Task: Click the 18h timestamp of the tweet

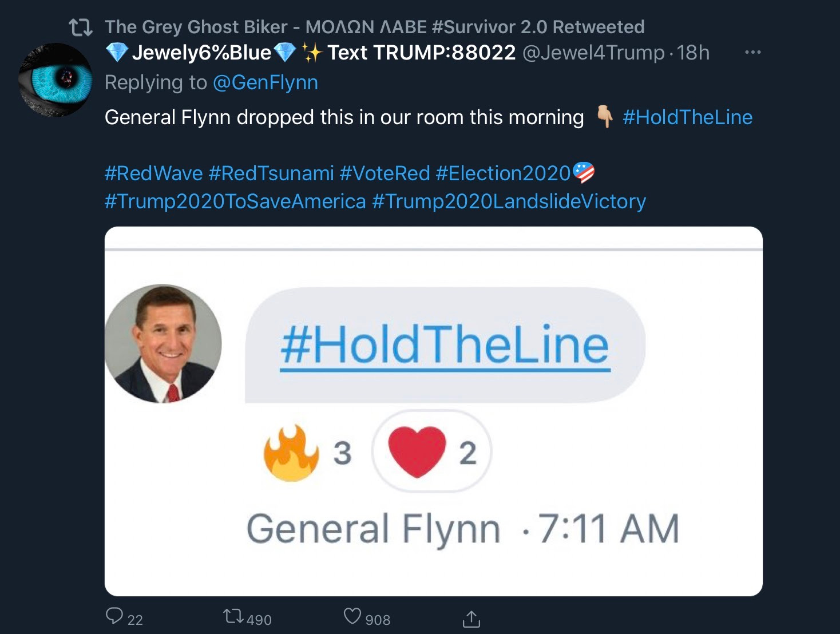Action: pos(693,53)
